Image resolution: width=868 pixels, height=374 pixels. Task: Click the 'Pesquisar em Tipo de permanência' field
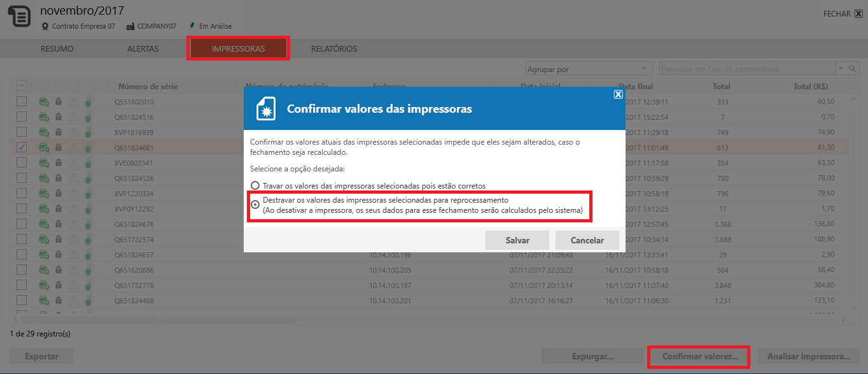tap(746, 69)
